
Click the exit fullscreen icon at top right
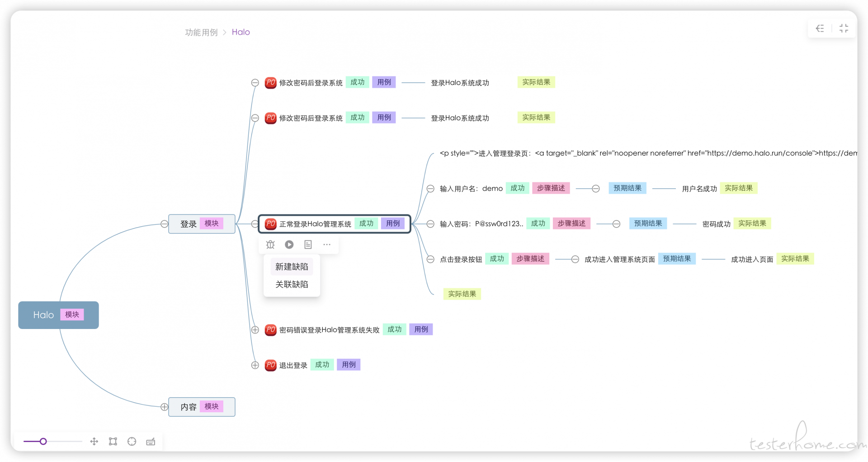844,29
